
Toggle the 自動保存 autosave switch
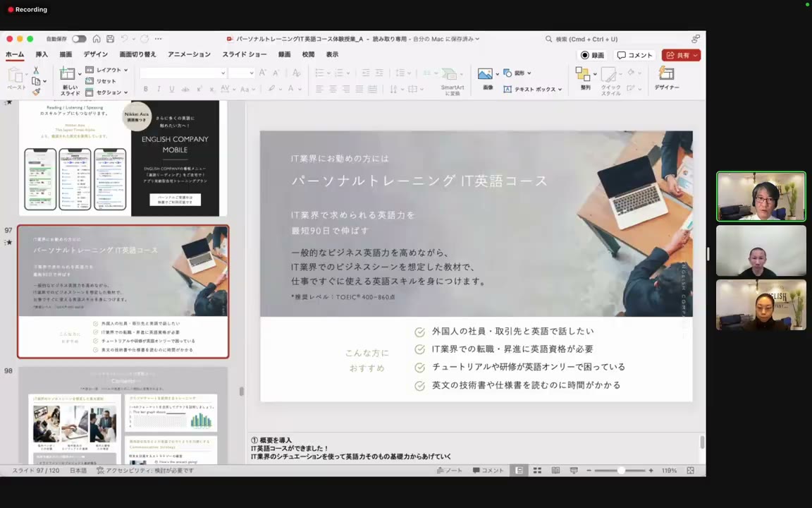(79, 39)
